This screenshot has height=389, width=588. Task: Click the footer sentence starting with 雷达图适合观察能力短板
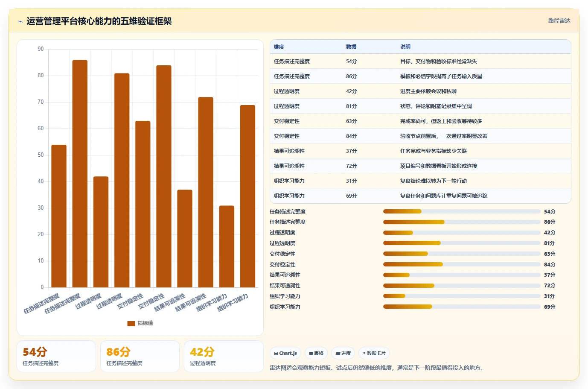tap(378, 368)
